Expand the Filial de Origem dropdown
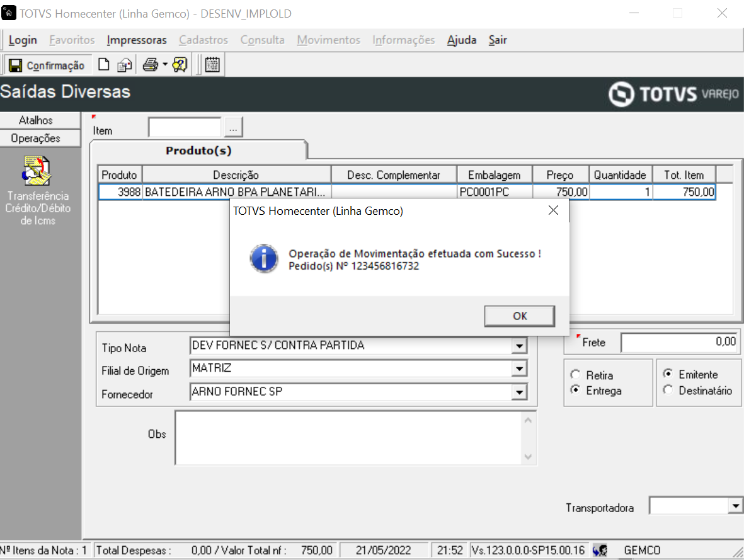 pos(520,369)
